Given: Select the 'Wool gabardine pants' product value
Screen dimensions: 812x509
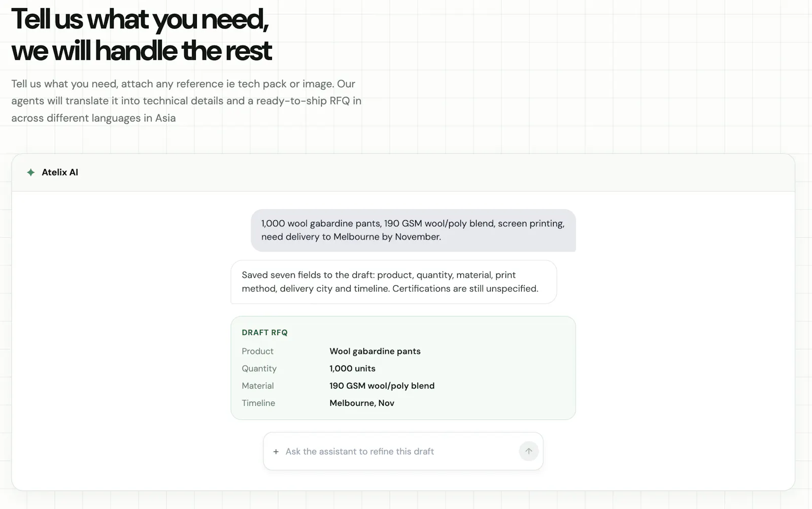Looking at the screenshot, I should coord(375,351).
